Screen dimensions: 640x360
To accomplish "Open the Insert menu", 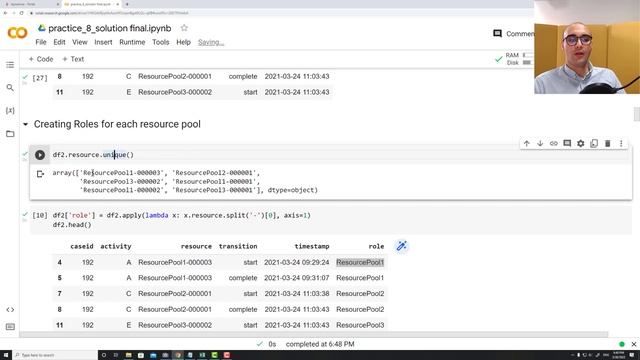I will coord(103,42).
